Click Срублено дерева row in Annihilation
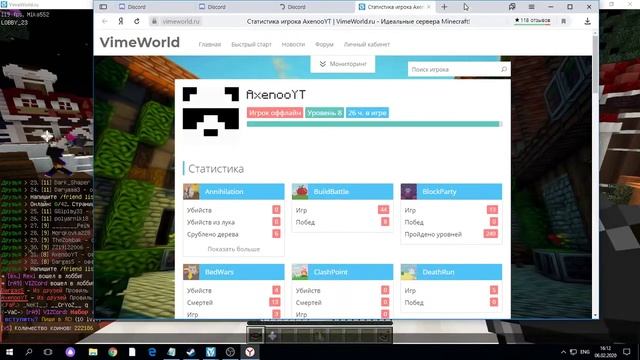Viewport: 640px width, 360px height. coord(233,234)
